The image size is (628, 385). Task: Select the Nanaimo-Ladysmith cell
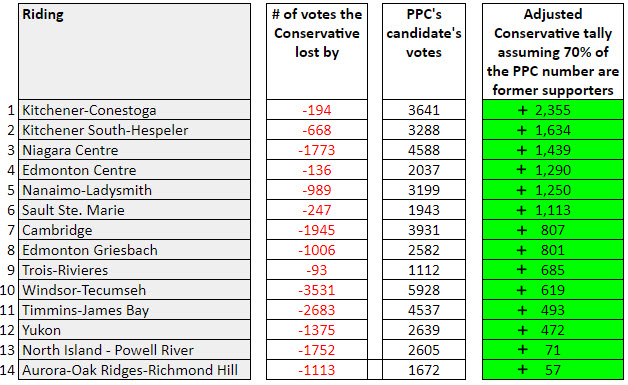tap(134, 190)
